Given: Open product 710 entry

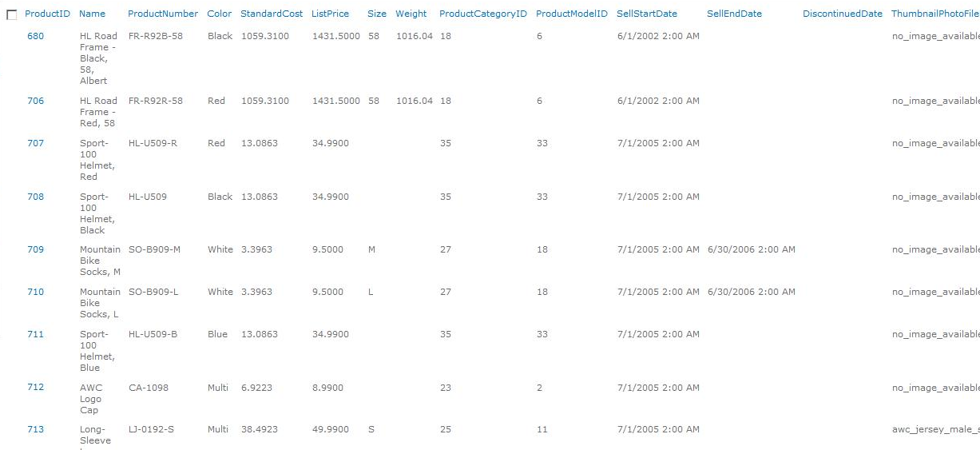Looking at the screenshot, I should (36, 292).
